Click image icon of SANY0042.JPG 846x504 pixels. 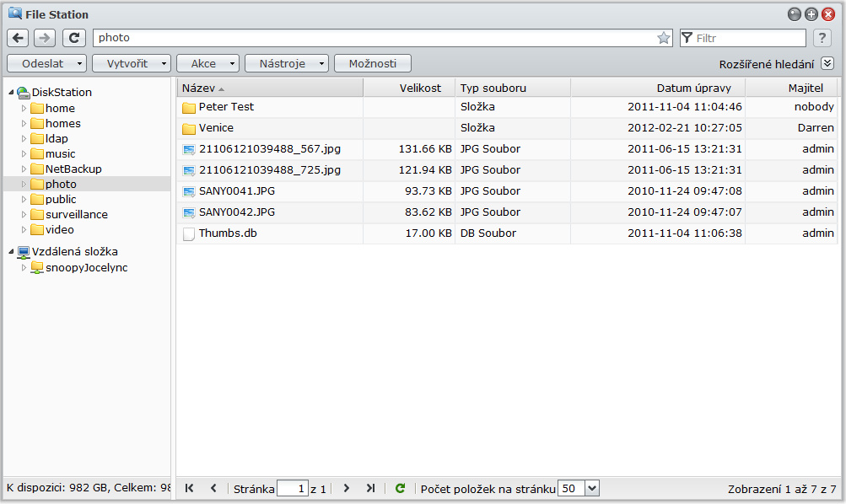click(189, 213)
